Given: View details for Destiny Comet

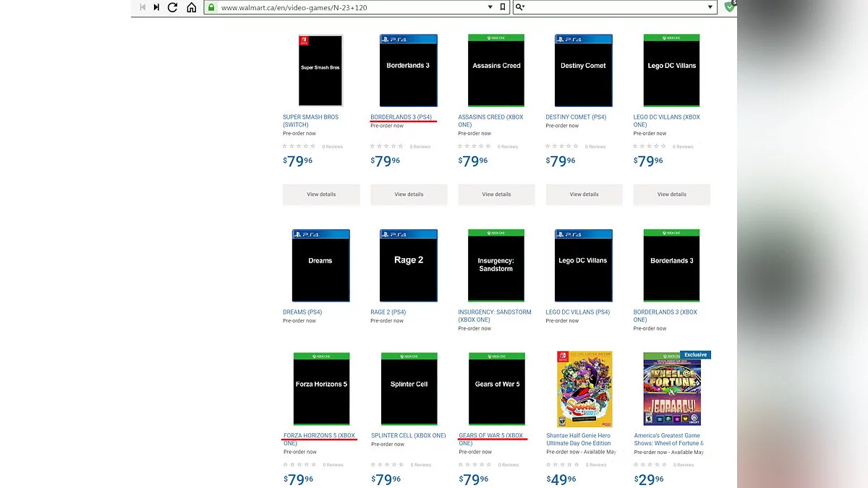Looking at the screenshot, I should click(584, 194).
